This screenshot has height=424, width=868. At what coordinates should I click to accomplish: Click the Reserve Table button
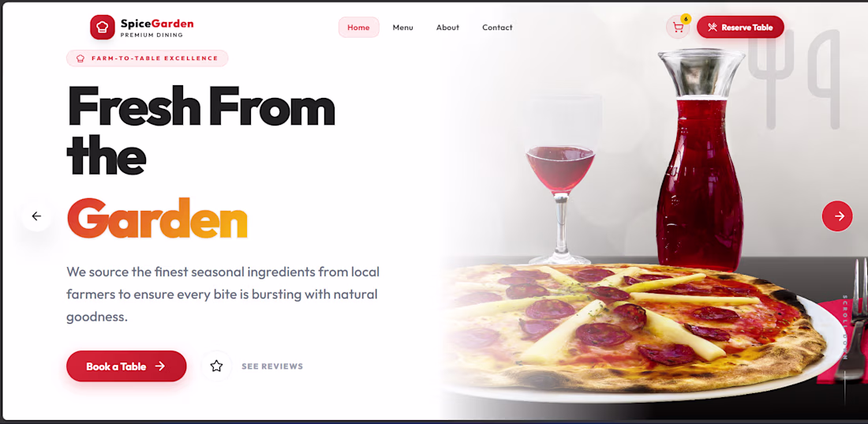point(740,27)
